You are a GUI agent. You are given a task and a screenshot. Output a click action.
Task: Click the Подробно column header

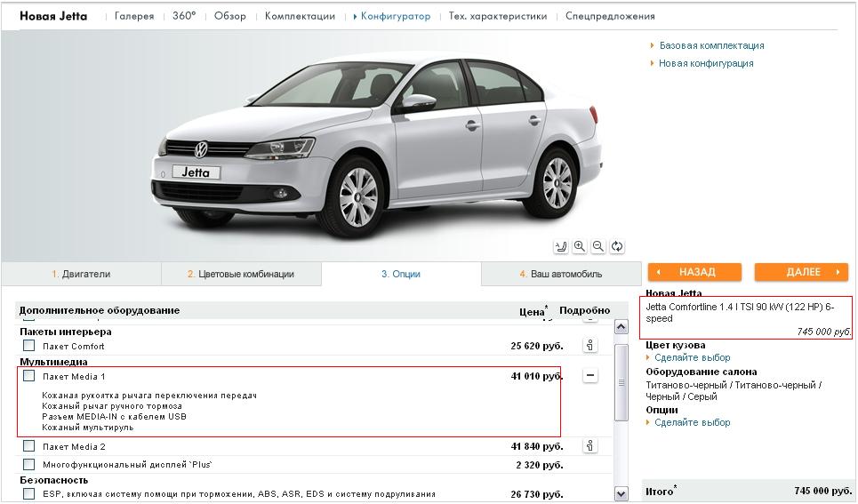pyautogui.click(x=584, y=310)
